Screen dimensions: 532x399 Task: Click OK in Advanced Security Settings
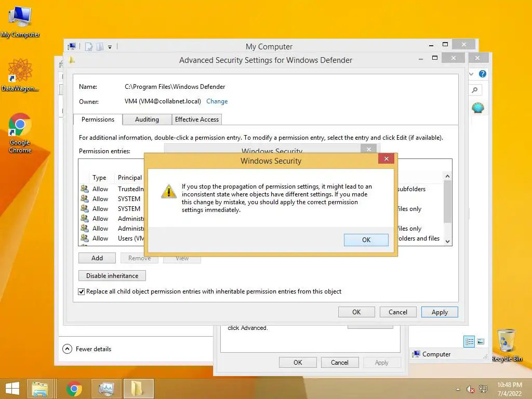pos(356,312)
